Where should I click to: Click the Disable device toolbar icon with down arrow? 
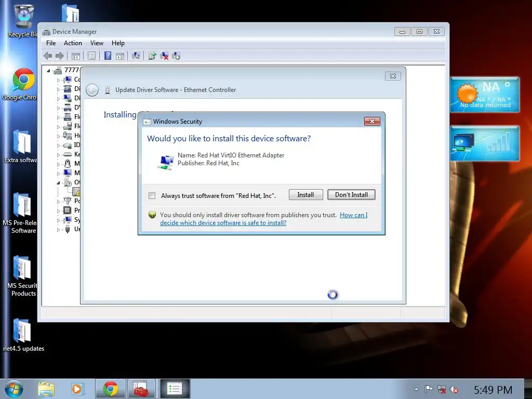(176, 56)
